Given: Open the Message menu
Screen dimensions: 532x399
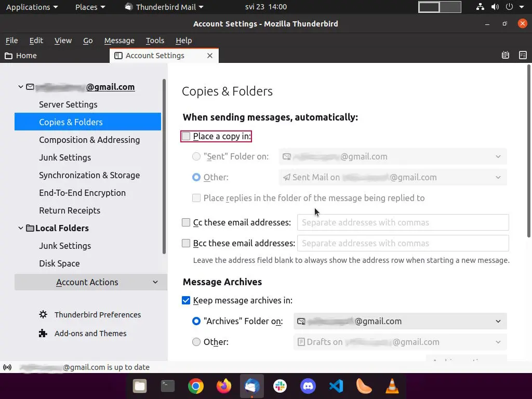Looking at the screenshot, I should click(x=119, y=41).
